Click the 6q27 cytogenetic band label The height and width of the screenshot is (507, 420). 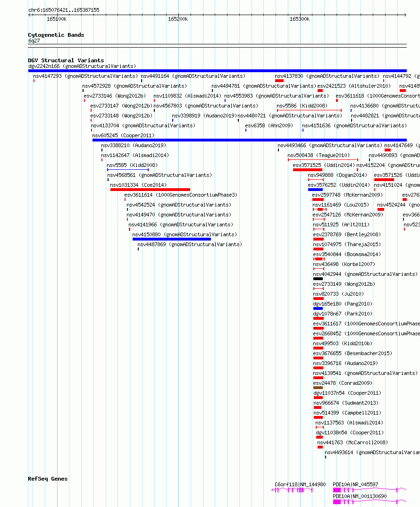click(34, 41)
